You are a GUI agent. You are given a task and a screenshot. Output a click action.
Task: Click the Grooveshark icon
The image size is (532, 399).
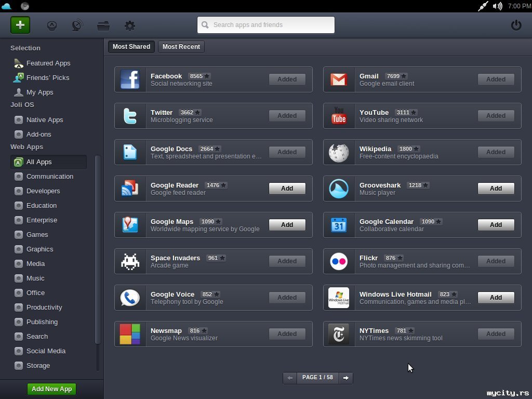(x=339, y=188)
